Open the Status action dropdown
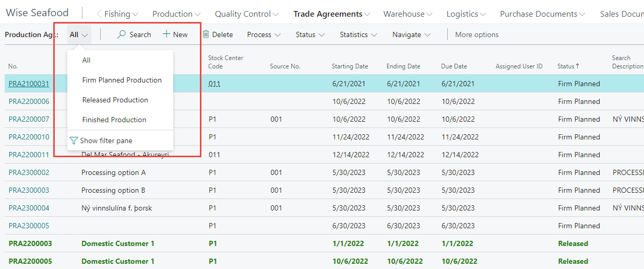The height and width of the screenshot is (269, 644). (x=310, y=34)
